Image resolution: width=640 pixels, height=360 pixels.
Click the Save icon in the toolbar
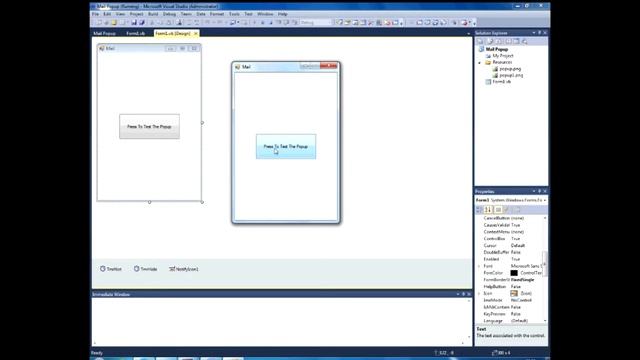coord(134,22)
